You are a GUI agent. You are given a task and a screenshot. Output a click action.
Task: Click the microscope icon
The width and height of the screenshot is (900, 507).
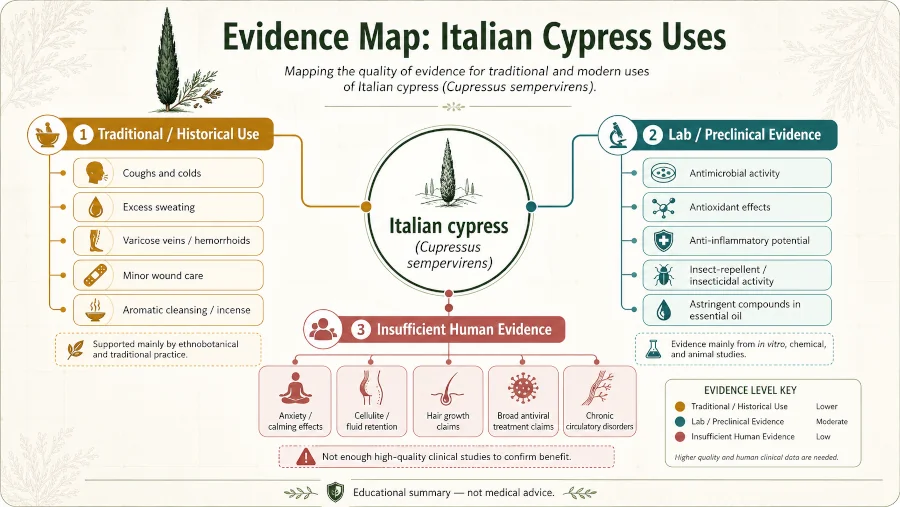coord(618,135)
